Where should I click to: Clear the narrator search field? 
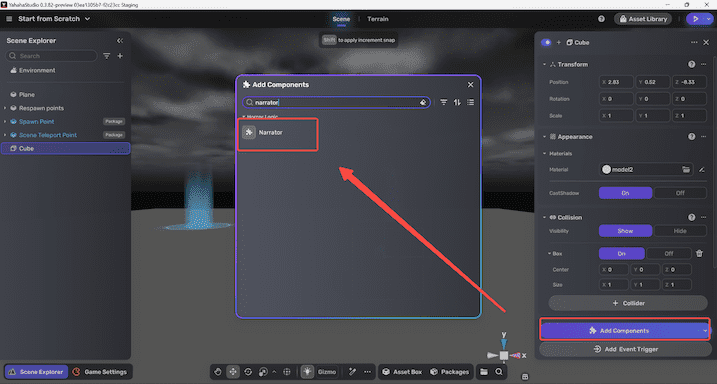coord(423,102)
